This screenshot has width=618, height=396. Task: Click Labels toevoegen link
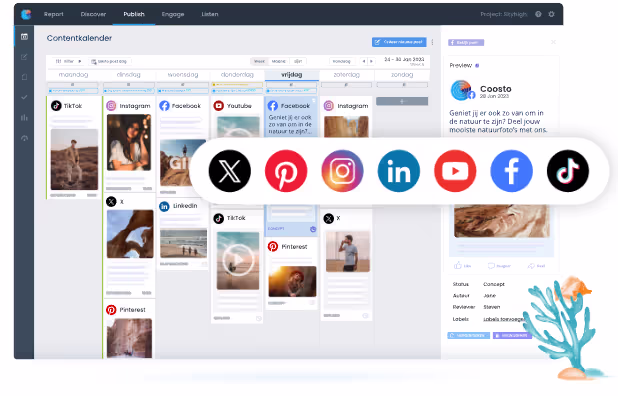(x=504, y=319)
